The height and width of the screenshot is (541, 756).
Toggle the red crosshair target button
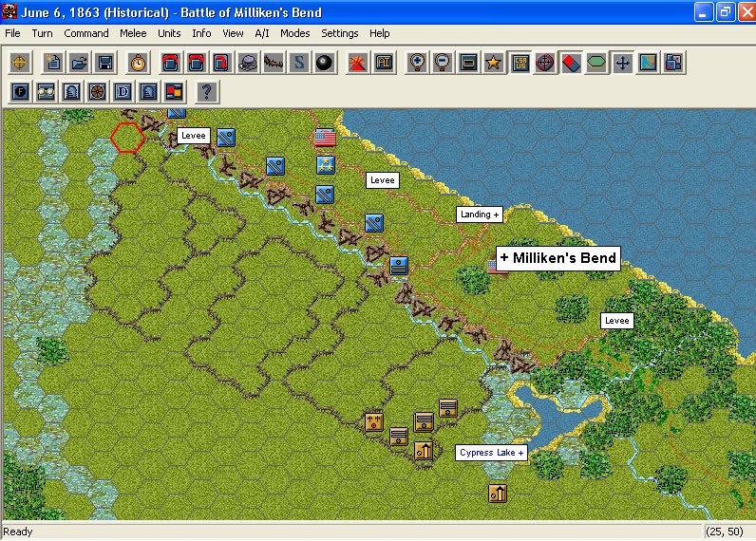point(545,64)
